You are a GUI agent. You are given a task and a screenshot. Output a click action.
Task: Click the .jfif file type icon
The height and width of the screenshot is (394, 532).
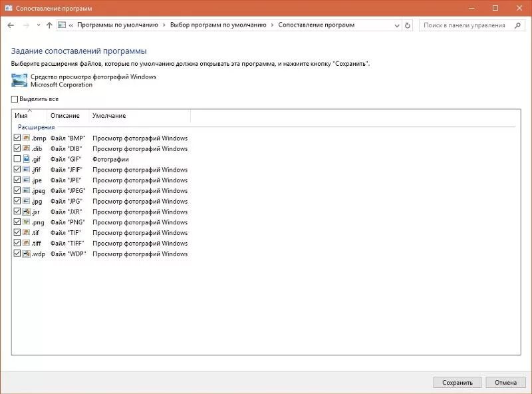pos(27,170)
